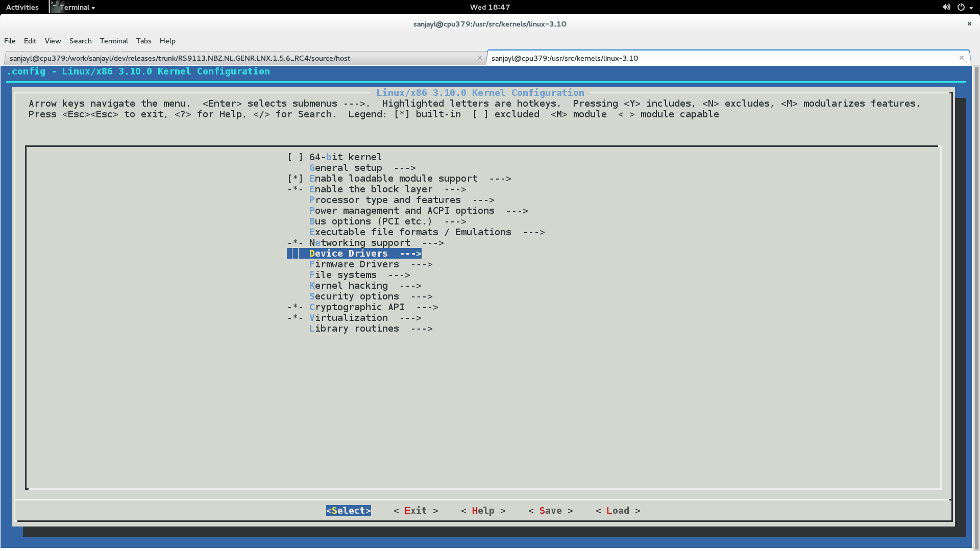Click the Select button at the bottom
The width and height of the screenshot is (980, 551).
coord(349,511)
